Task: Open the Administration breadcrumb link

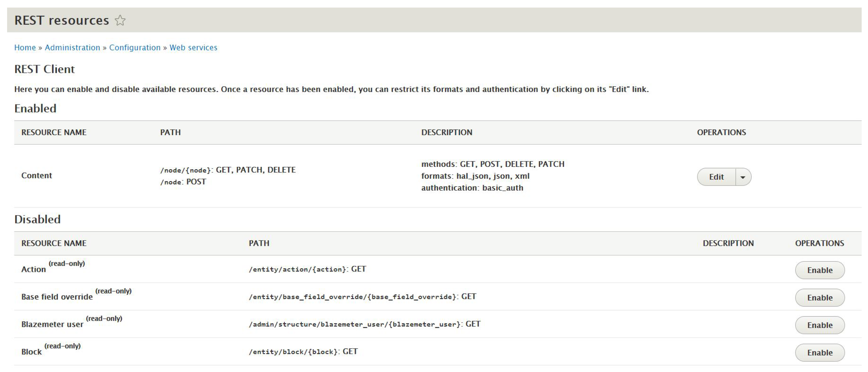Action: tap(72, 48)
